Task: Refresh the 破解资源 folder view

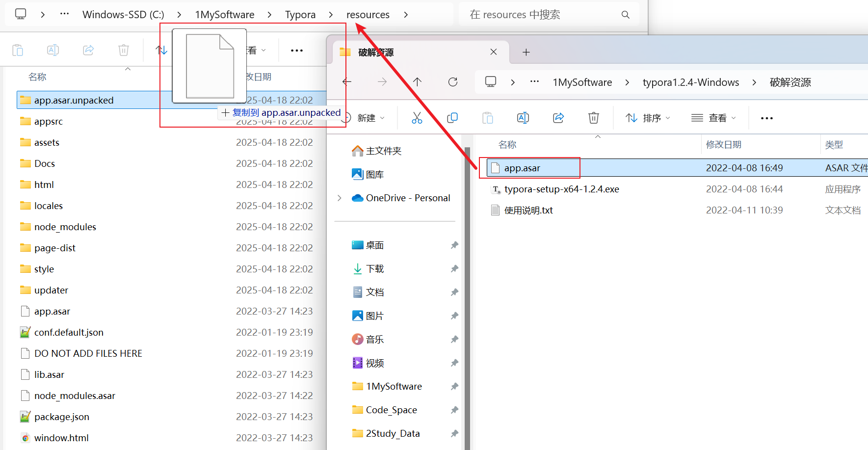Action: (453, 82)
